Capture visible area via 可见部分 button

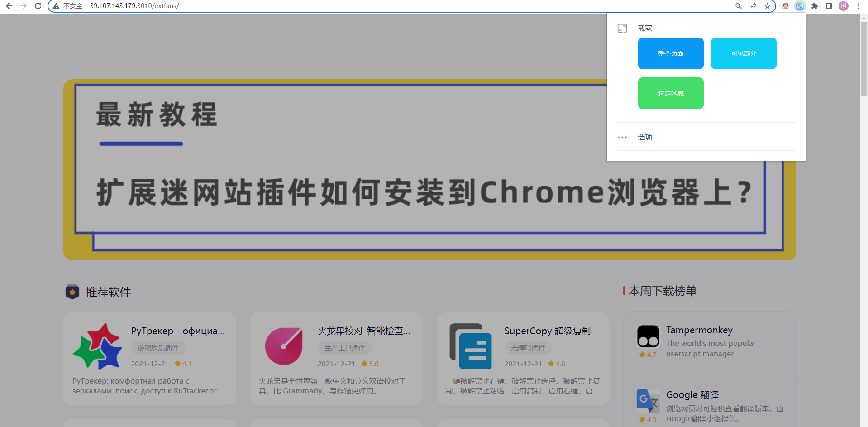tap(743, 53)
